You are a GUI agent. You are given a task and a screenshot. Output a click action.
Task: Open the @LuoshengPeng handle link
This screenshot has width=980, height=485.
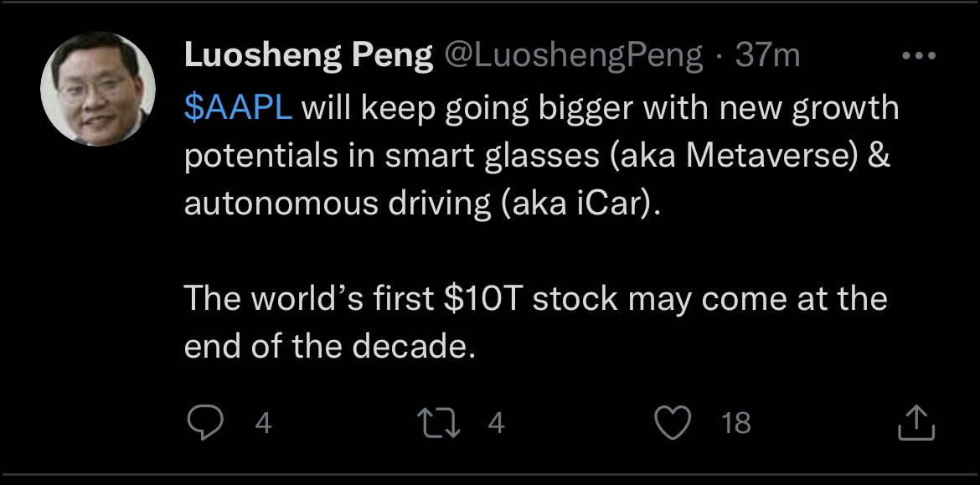[572, 56]
